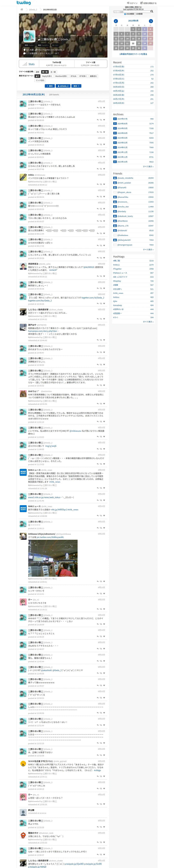Screen dimensions: 174x868
Task: Apply the Mentionを除く filter
Action: pos(61,76)
